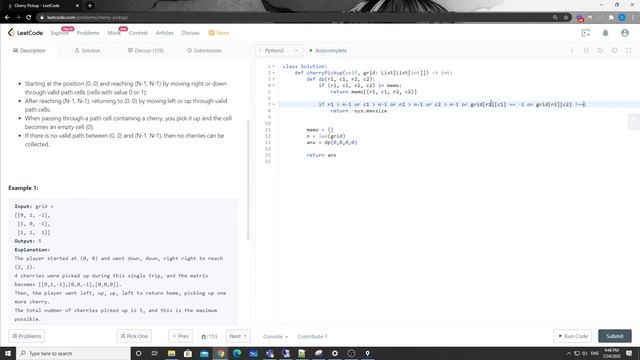Viewport: 640px width, 360px height.
Task: Open a new browser tab
Action: click(90, 6)
